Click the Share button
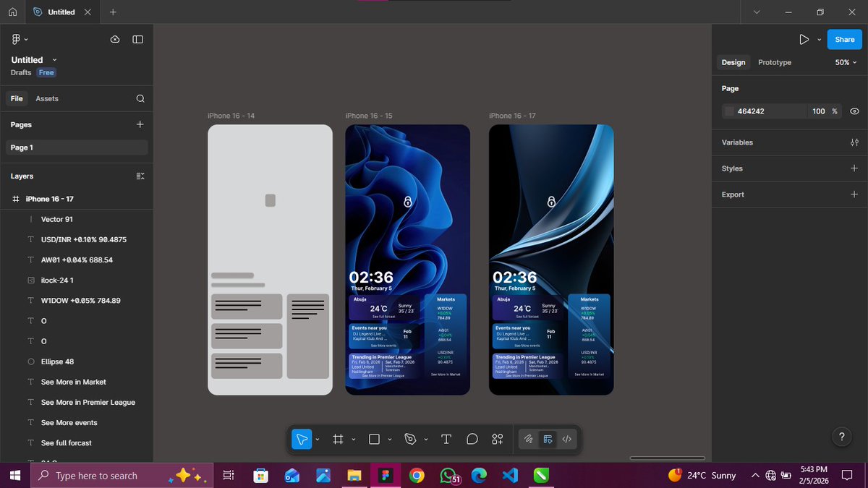 tap(844, 39)
